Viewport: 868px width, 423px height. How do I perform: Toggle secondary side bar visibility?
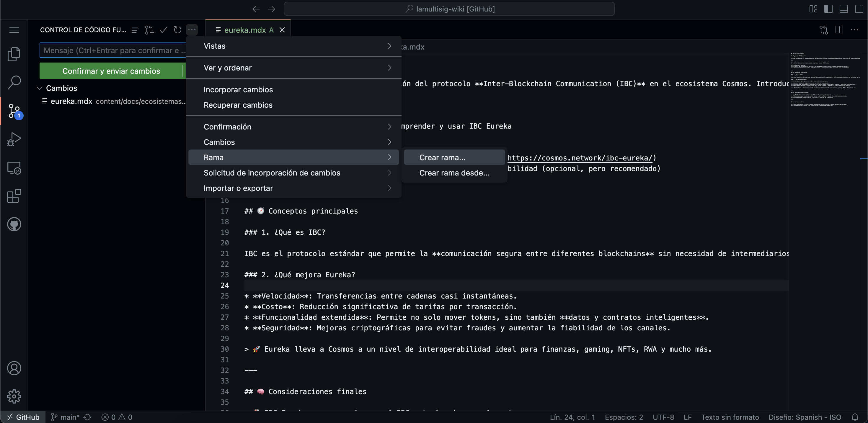click(859, 9)
